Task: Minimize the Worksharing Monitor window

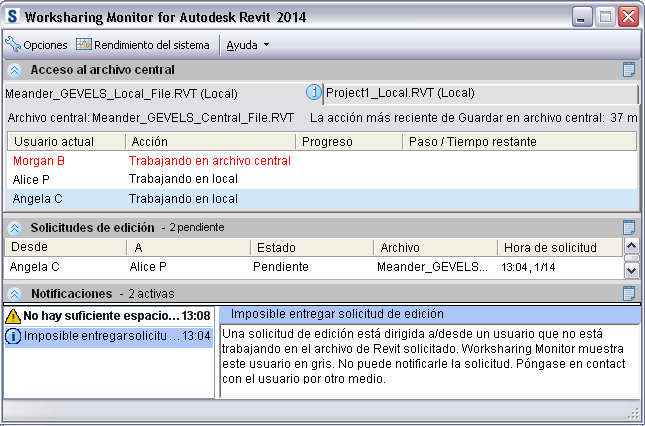Action: tap(582, 17)
